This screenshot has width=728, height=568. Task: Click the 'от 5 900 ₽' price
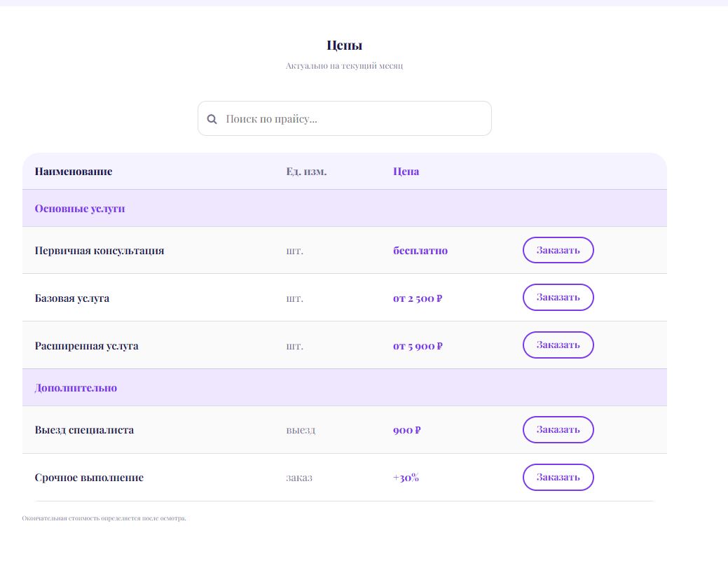pyautogui.click(x=418, y=346)
